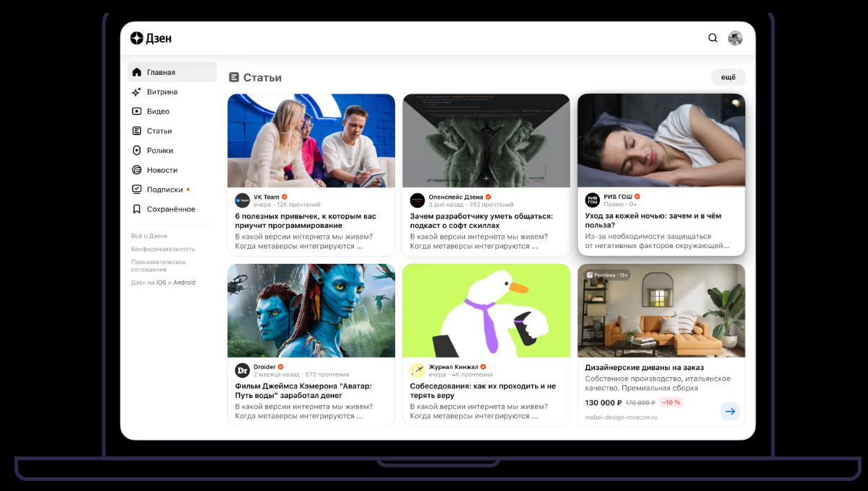The width and height of the screenshot is (868, 491).
Task: Open the 'Дзен на iOS и Android' link
Action: [163, 283]
